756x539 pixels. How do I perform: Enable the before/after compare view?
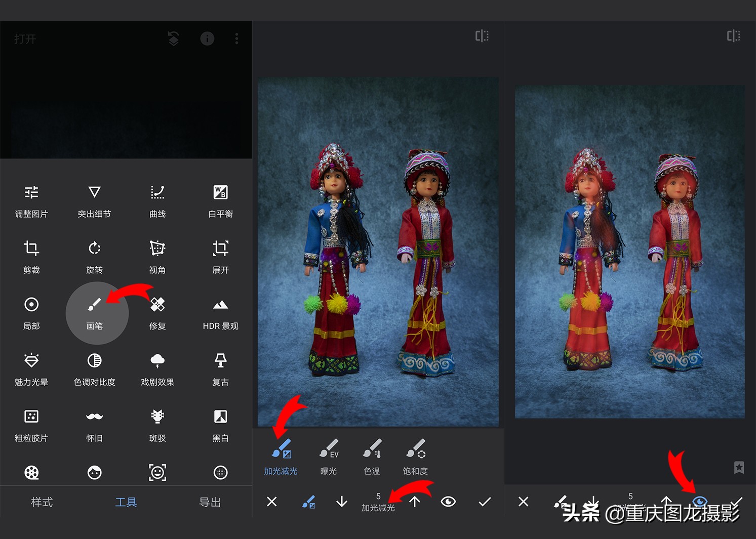482,35
